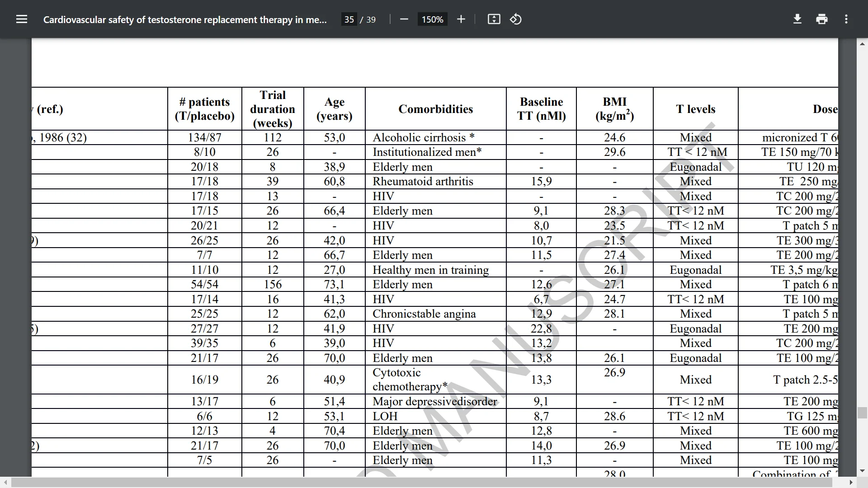The height and width of the screenshot is (488, 868).
Task: Click the 'BMI (kg/m2)' column header
Action: [615, 109]
